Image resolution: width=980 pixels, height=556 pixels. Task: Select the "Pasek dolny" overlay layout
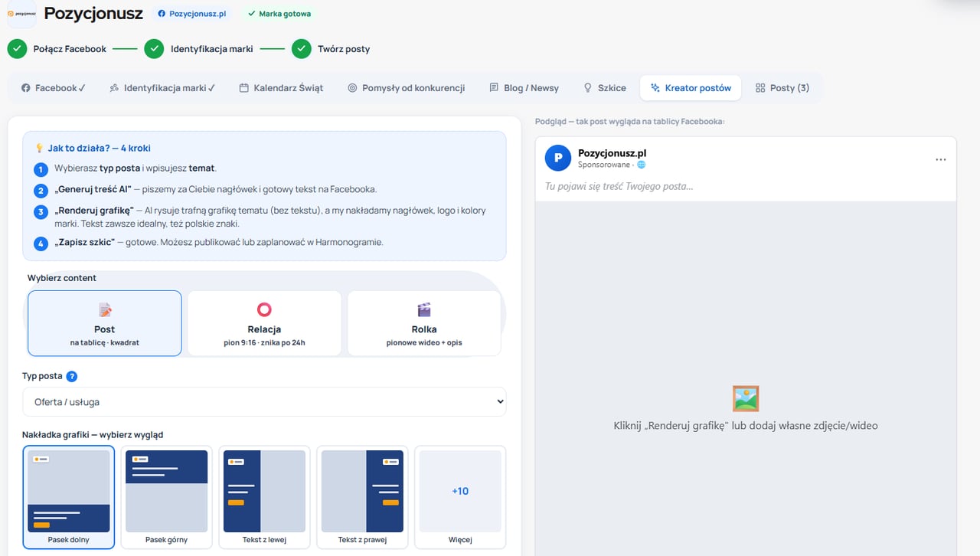point(69,497)
